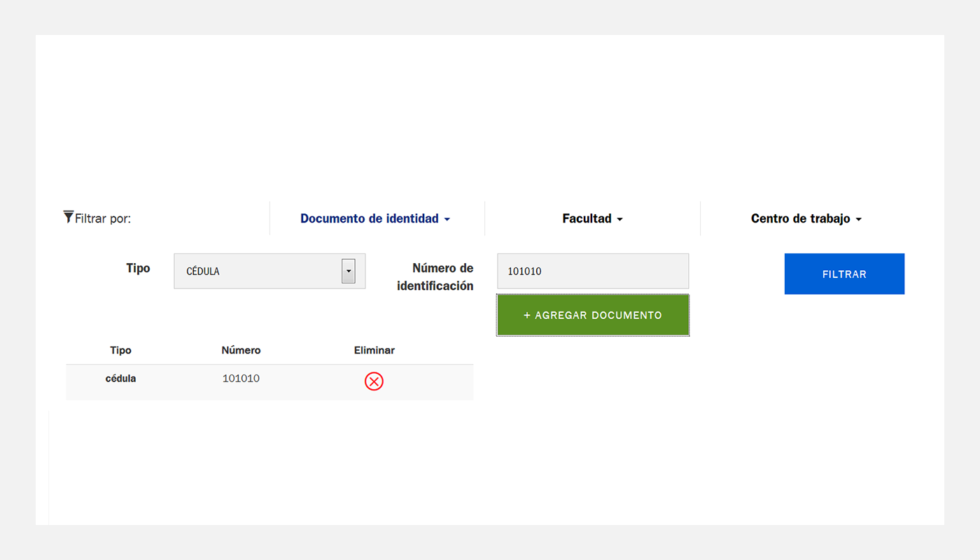Click the Tipo select arrow button
Screen dimensions: 980x560
point(348,271)
